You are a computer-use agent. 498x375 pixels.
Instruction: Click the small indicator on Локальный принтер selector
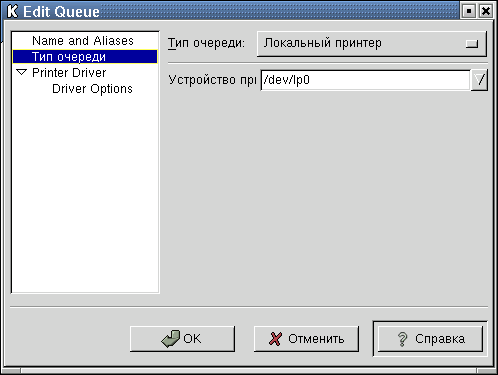coord(472,44)
